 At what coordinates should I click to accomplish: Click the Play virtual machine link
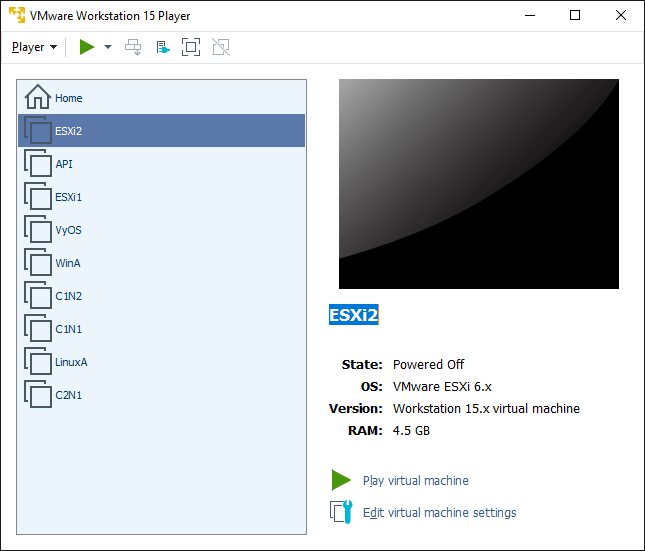(x=415, y=481)
